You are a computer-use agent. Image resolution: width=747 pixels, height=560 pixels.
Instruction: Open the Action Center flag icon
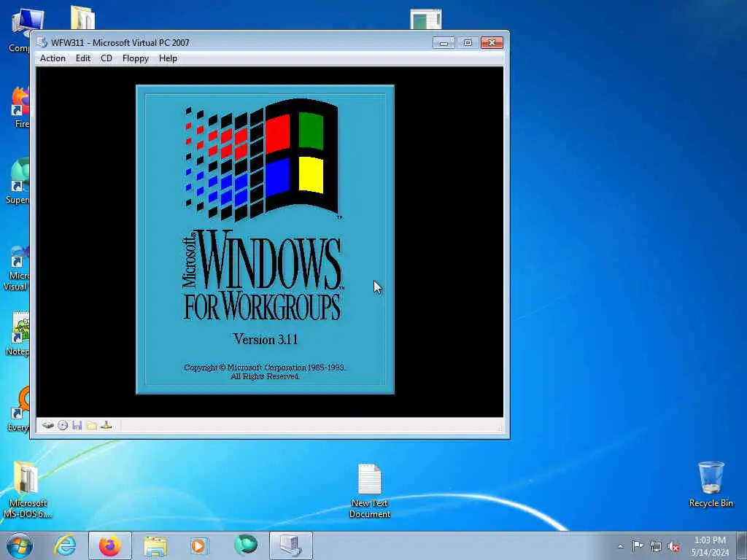click(x=638, y=545)
